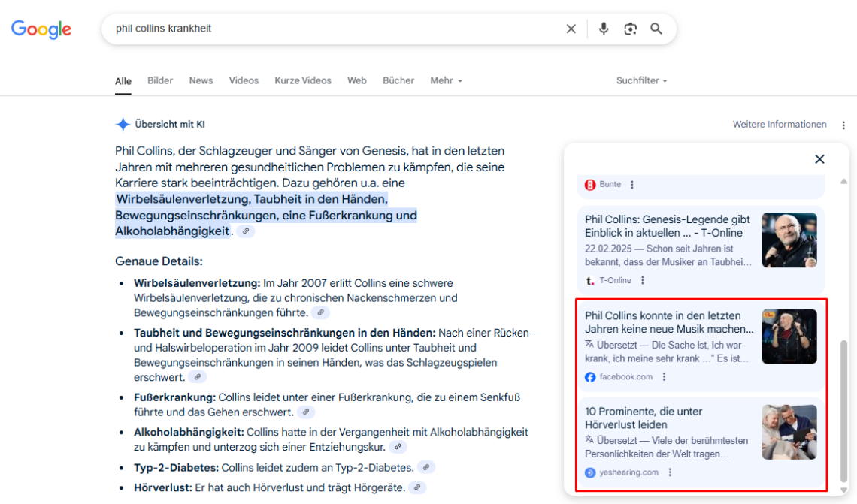Switch to the Videos tab
The image size is (857, 504).
pyautogui.click(x=244, y=80)
